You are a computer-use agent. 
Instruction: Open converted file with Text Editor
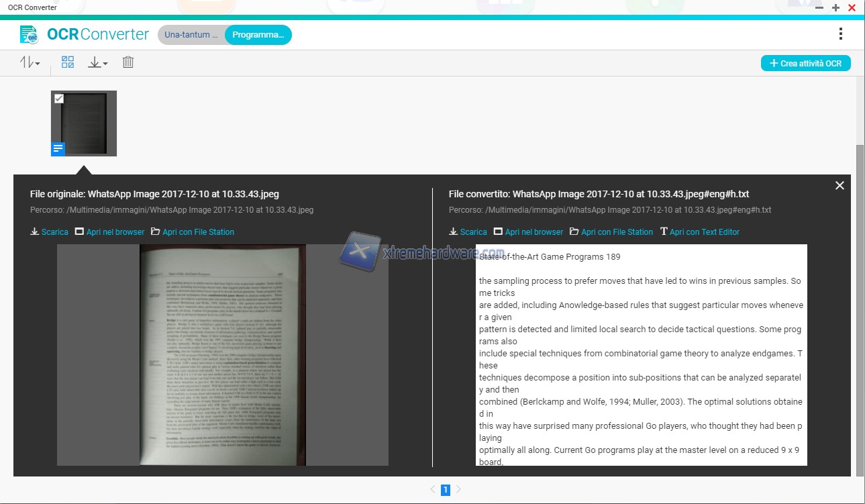[x=700, y=232]
